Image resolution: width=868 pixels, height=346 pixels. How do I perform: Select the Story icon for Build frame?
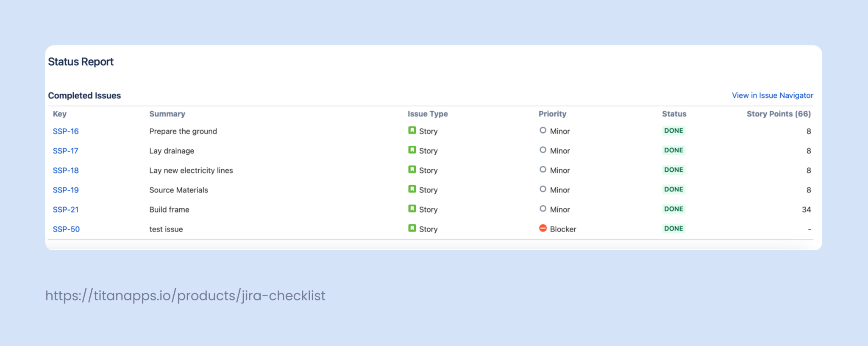(x=412, y=209)
